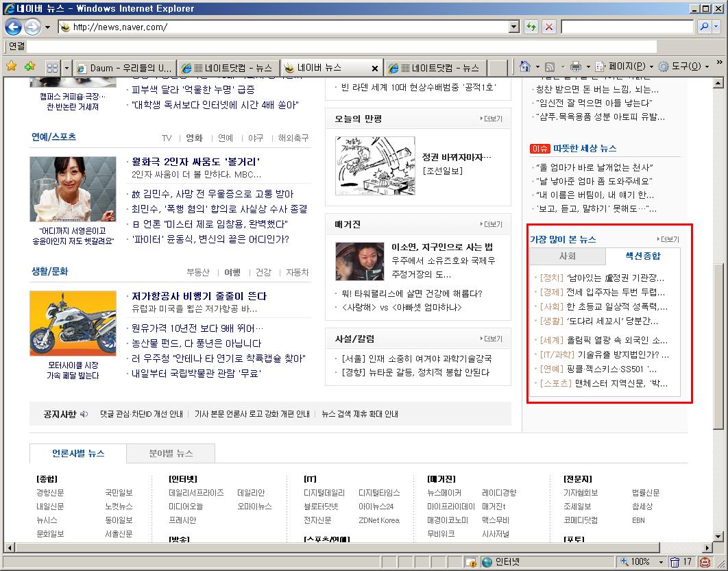Go back with the browser Back arrow
728x571 pixels.
[13, 27]
